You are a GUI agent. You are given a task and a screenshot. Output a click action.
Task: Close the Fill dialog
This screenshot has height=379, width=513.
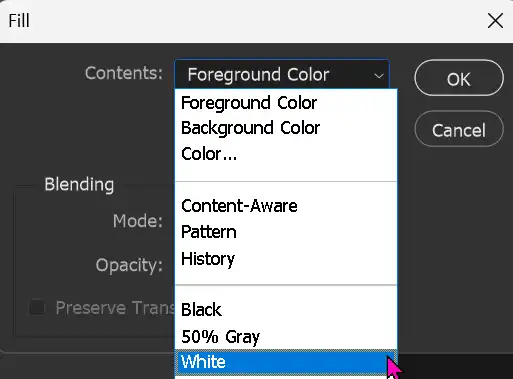(495, 21)
